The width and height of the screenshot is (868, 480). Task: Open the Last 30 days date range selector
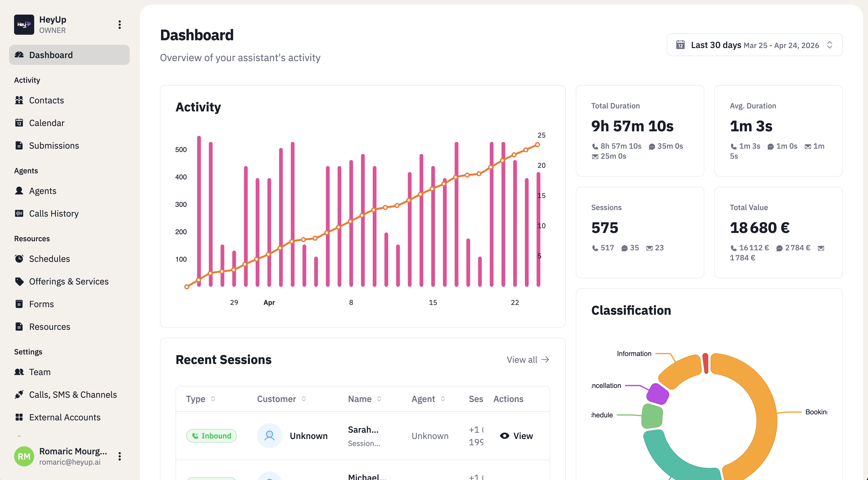tap(754, 45)
